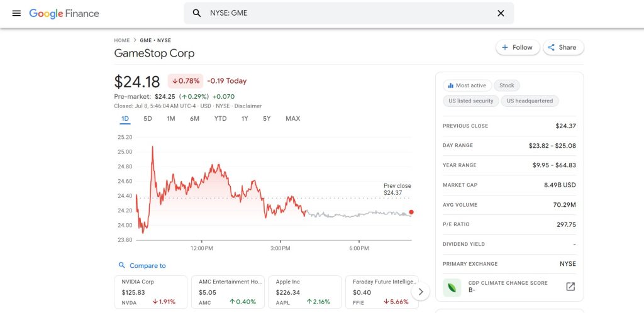Click the US headquartered chip
The image size is (644, 313).
click(530, 101)
